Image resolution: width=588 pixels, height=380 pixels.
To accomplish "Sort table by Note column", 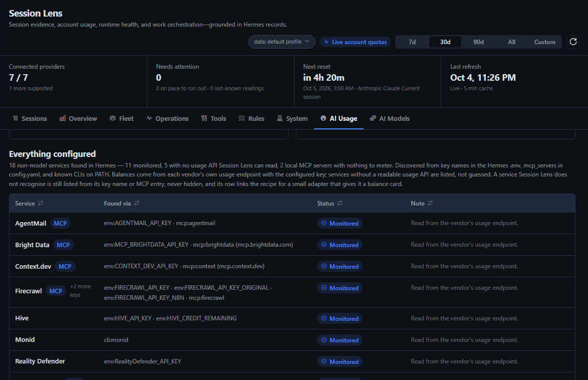I will (x=422, y=203).
